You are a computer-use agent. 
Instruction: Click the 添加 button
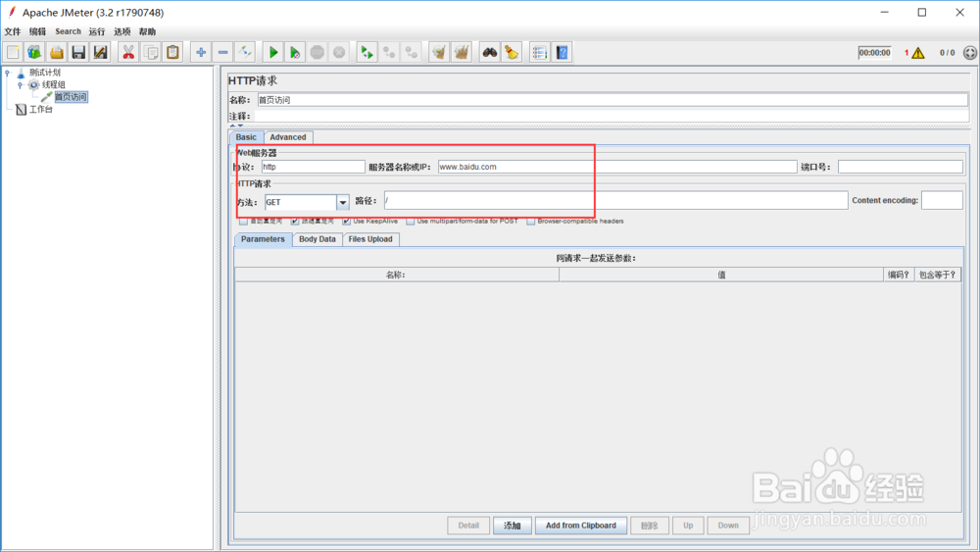[x=513, y=526]
